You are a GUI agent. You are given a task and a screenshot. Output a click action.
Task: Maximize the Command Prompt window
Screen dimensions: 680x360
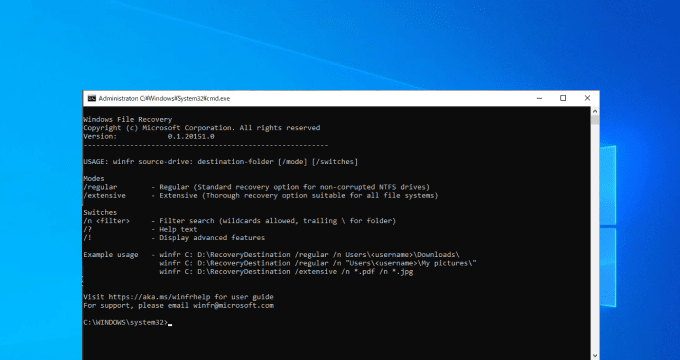(563, 98)
